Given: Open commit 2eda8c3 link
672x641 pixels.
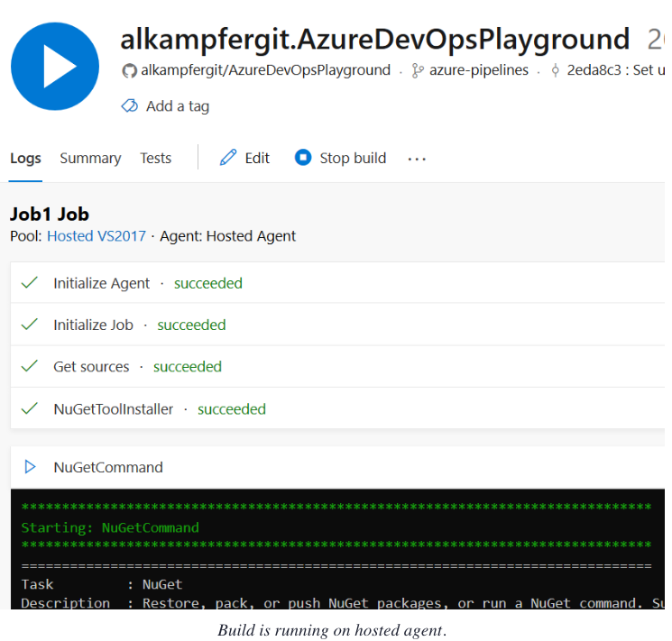Looking at the screenshot, I should [615, 69].
